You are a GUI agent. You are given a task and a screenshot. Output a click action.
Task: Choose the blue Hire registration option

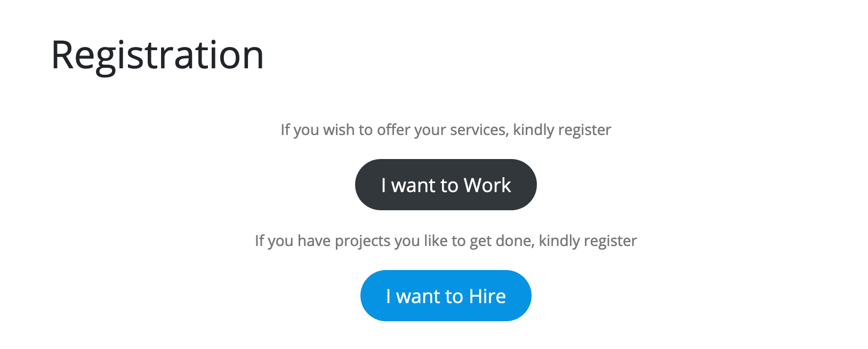pyautogui.click(x=446, y=296)
